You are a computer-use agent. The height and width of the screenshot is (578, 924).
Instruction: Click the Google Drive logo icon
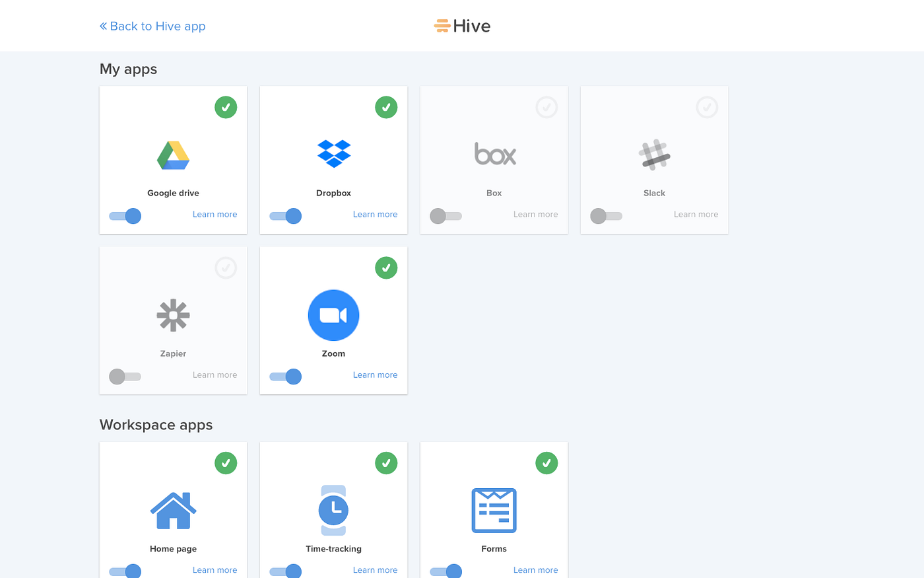pyautogui.click(x=173, y=155)
